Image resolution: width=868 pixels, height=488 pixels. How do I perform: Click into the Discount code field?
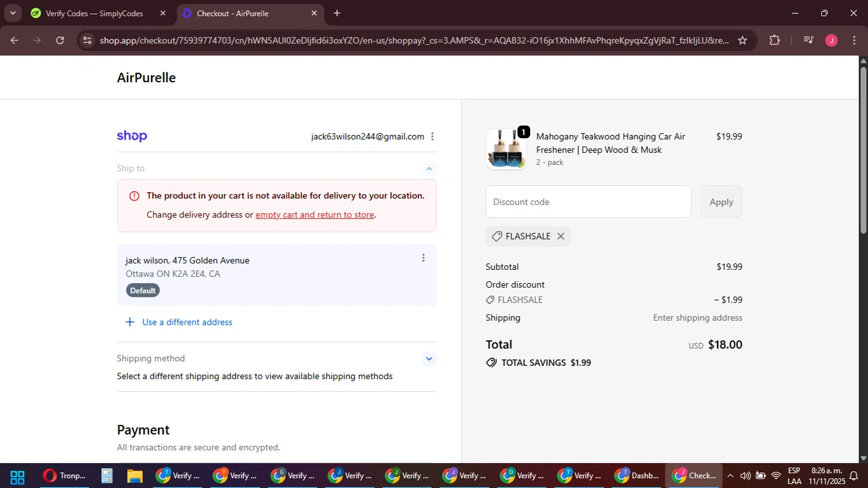pos(589,201)
